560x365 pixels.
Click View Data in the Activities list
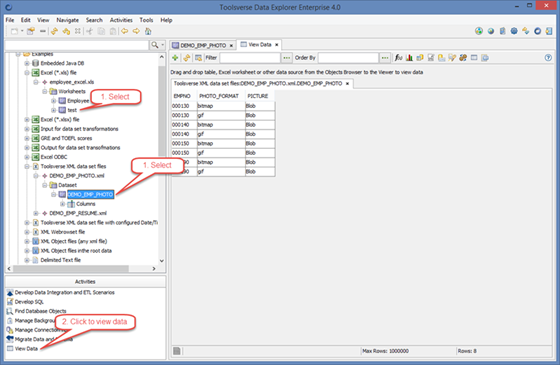(26, 349)
